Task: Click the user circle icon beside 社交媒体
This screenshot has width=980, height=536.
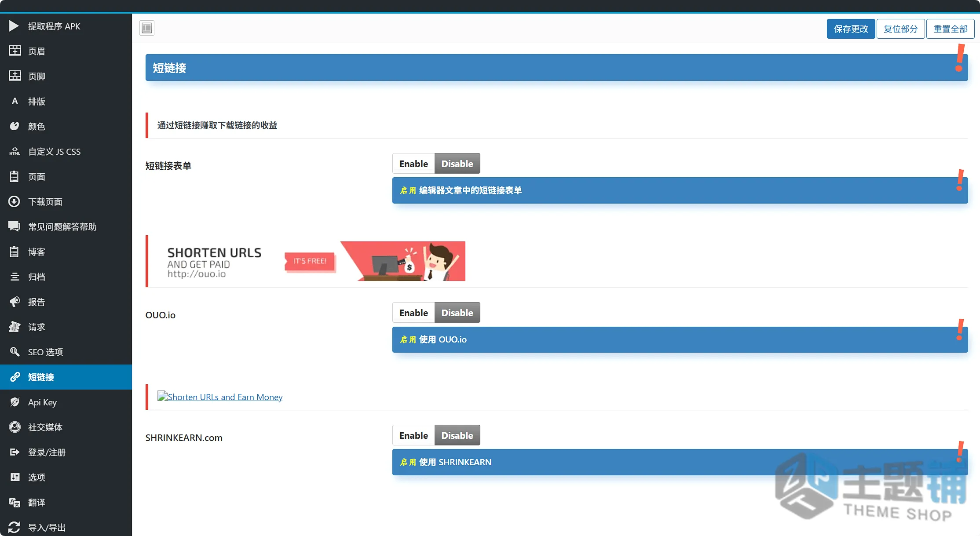Action: pyautogui.click(x=15, y=427)
